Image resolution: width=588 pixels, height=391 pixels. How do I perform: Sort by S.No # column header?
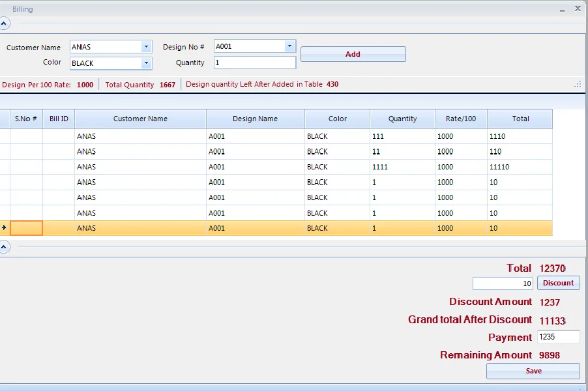[26, 119]
